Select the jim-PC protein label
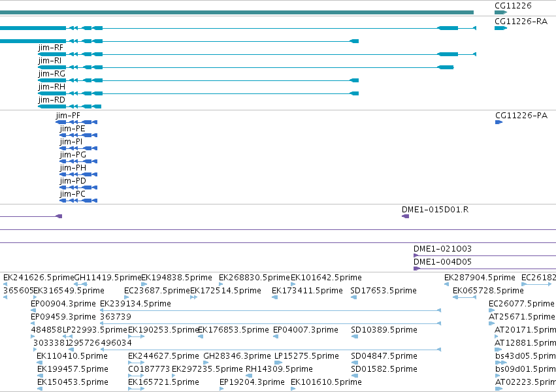 point(73,194)
